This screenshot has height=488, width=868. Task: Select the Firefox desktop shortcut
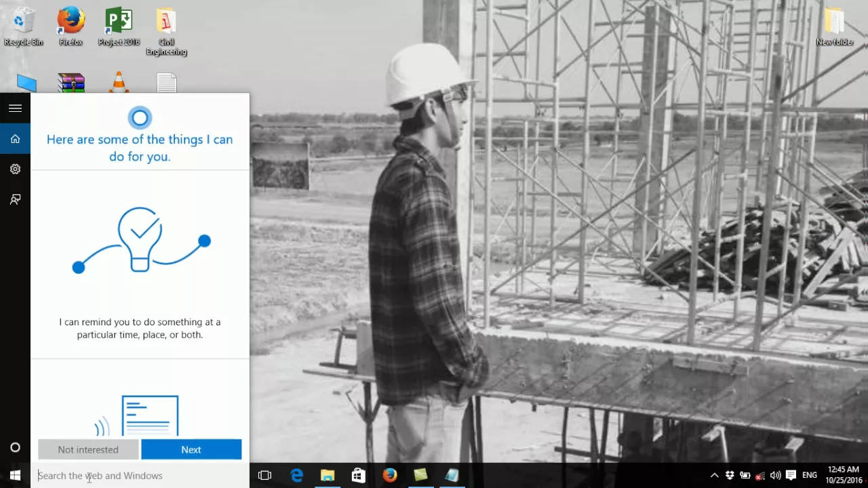[71, 27]
